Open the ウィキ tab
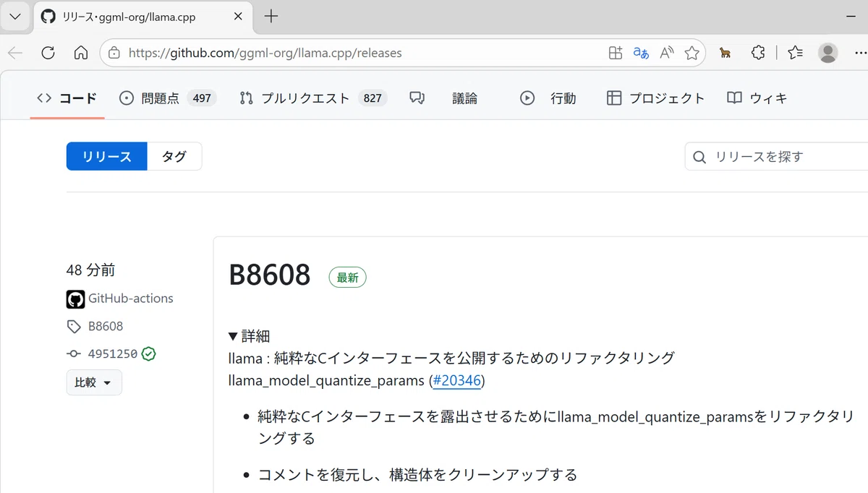Image resolution: width=868 pixels, height=493 pixels. (757, 98)
